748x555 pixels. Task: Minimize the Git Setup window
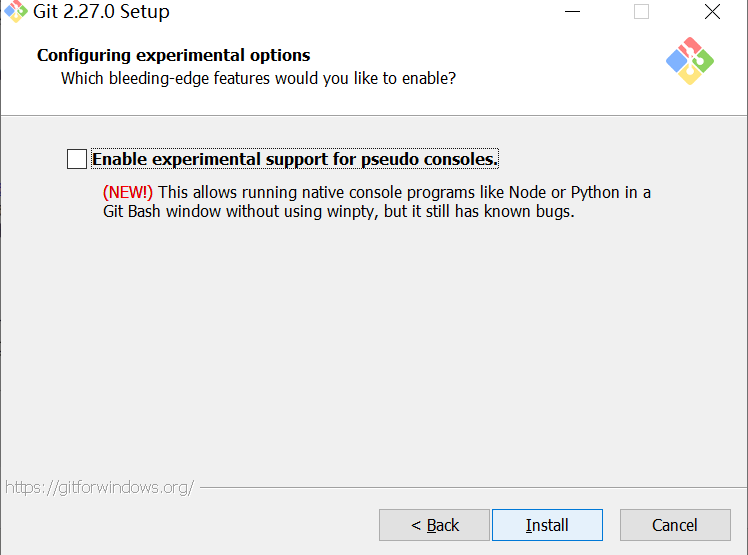pos(572,12)
